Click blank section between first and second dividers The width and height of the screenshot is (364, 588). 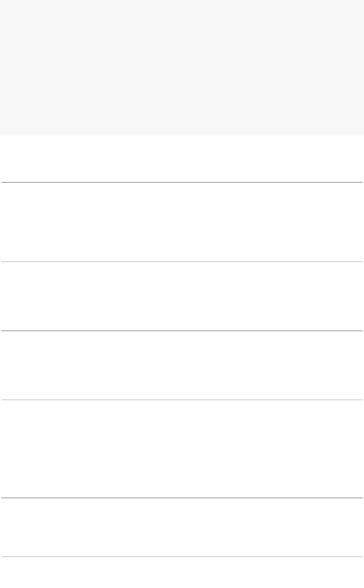click(182, 222)
